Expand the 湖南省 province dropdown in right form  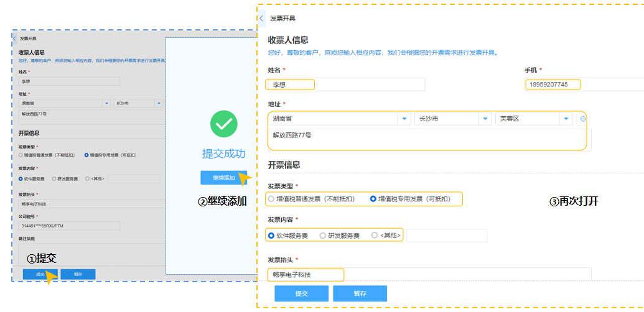tap(404, 119)
